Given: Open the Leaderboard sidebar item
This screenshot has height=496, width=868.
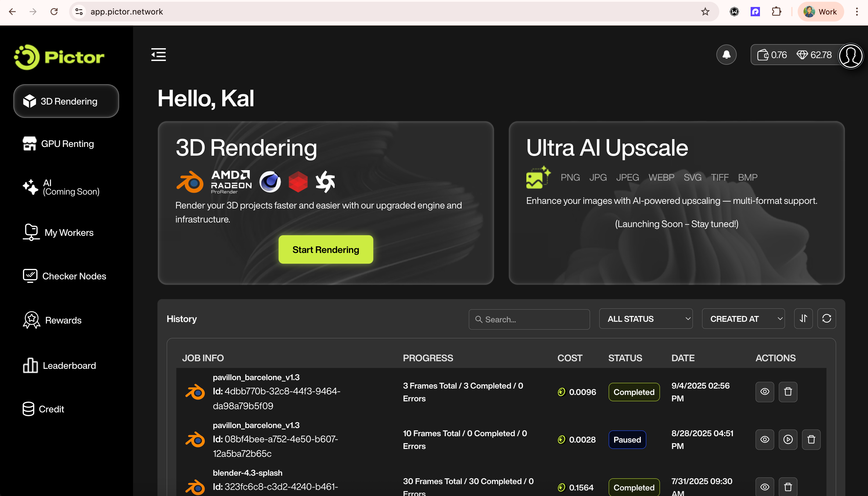Looking at the screenshot, I should (69, 366).
